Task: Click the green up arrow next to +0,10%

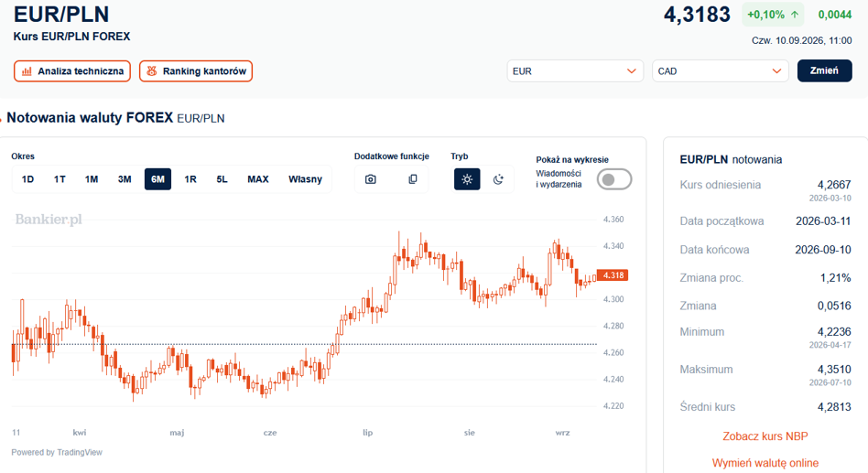Action: coord(795,15)
